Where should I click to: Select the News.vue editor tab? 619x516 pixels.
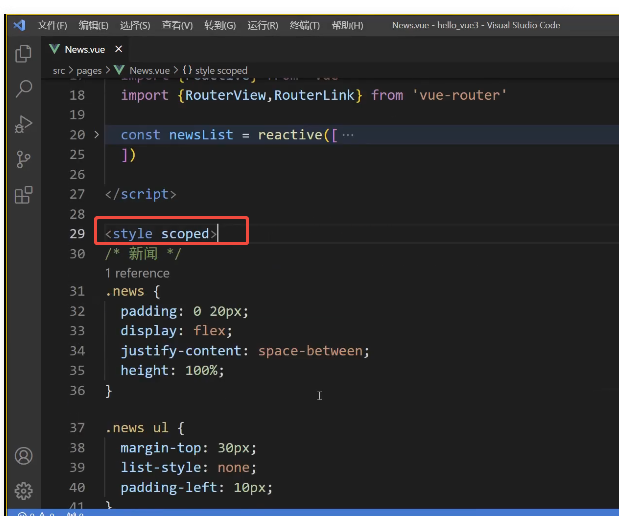point(85,50)
